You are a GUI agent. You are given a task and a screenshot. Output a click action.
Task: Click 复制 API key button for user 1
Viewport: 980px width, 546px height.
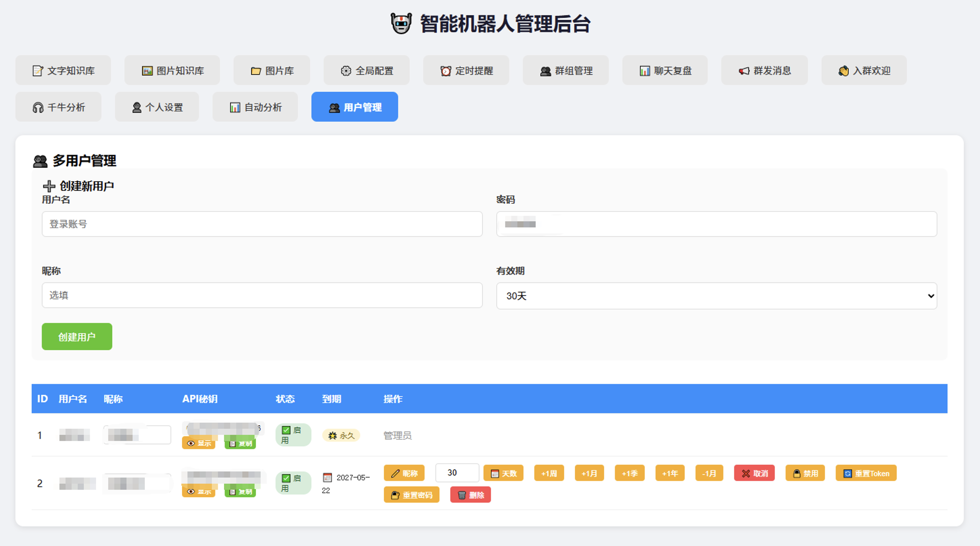(240, 443)
